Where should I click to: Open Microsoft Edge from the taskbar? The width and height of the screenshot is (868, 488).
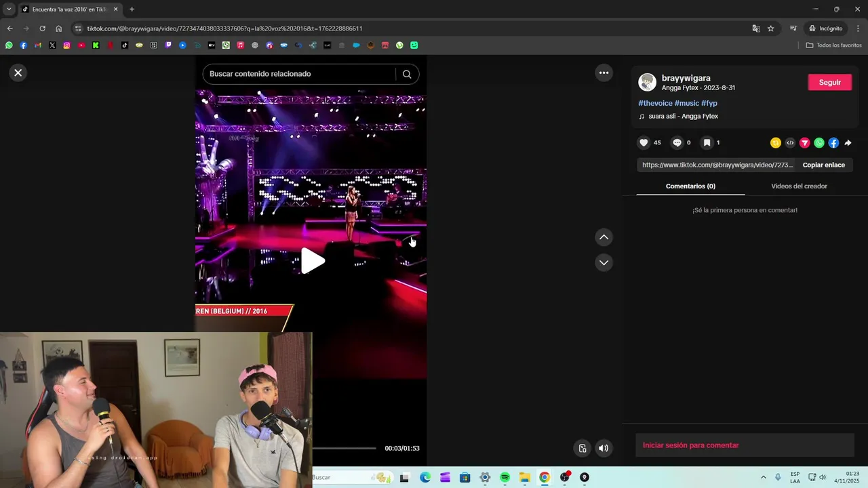pyautogui.click(x=425, y=478)
